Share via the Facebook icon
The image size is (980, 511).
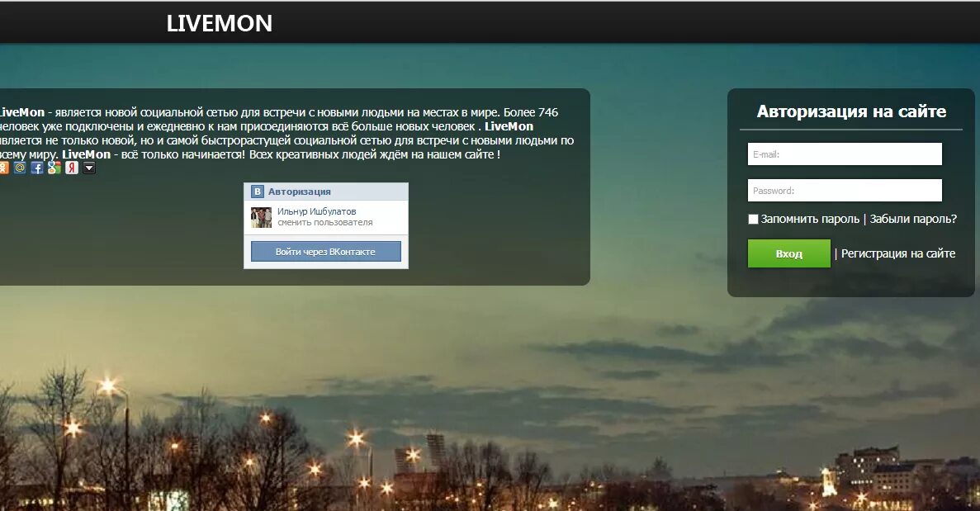(37, 168)
